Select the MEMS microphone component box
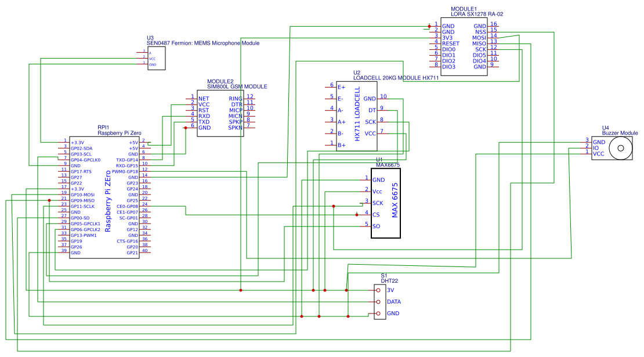The image size is (644, 357). pyautogui.click(x=157, y=58)
